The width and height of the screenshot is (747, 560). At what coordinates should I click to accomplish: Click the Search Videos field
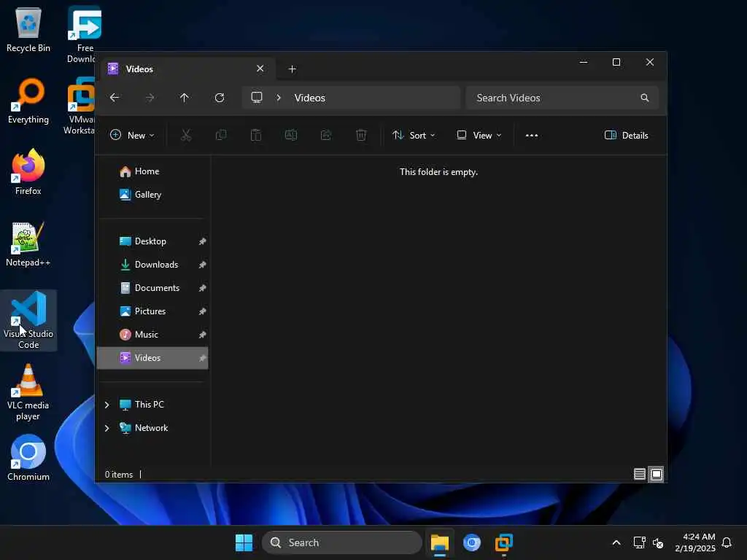[x=562, y=98]
